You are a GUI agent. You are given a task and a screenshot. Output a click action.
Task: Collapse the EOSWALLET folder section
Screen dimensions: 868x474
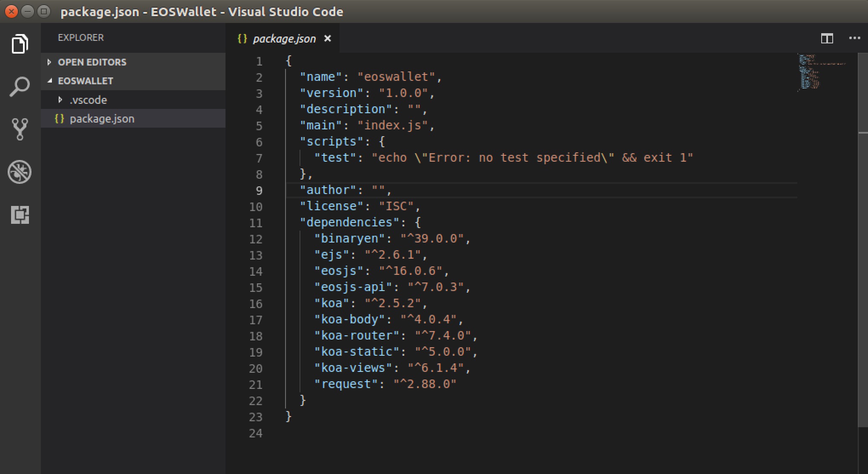click(133, 81)
